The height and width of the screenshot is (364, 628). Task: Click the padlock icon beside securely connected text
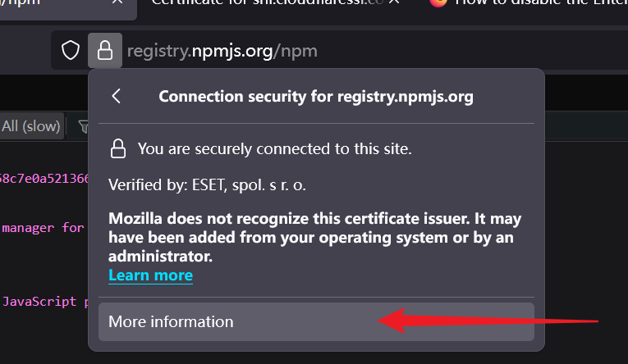(118, 149)
